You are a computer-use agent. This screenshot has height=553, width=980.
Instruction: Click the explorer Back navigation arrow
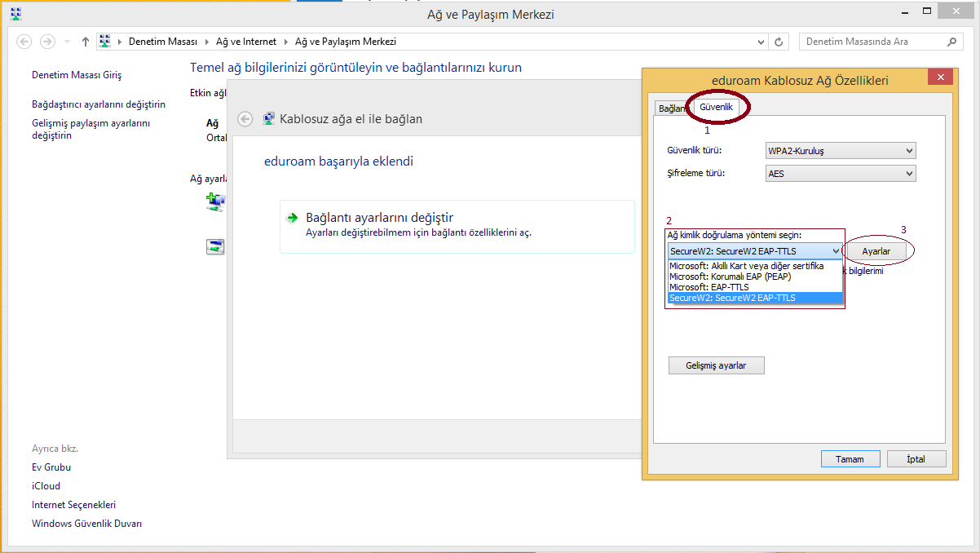pos(24,42)
